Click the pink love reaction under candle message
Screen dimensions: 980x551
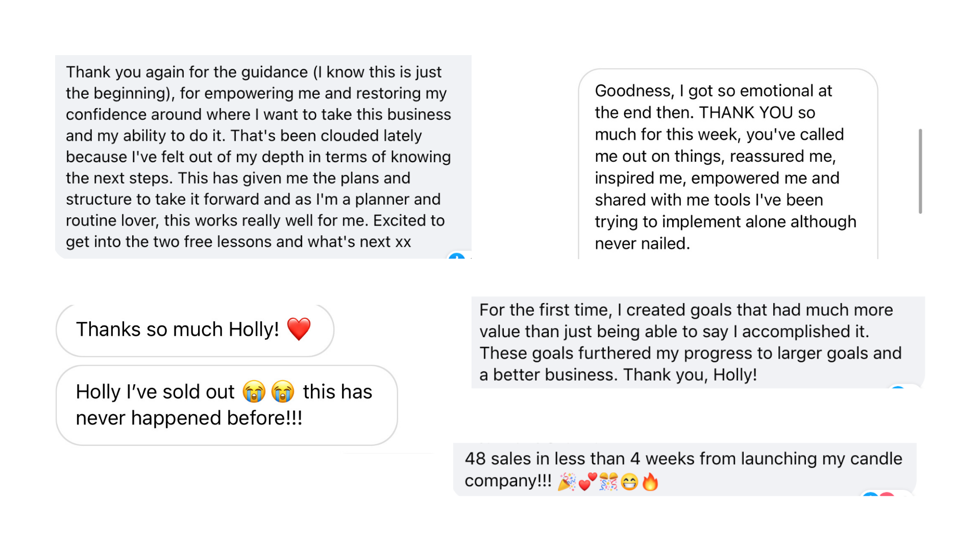887,494
